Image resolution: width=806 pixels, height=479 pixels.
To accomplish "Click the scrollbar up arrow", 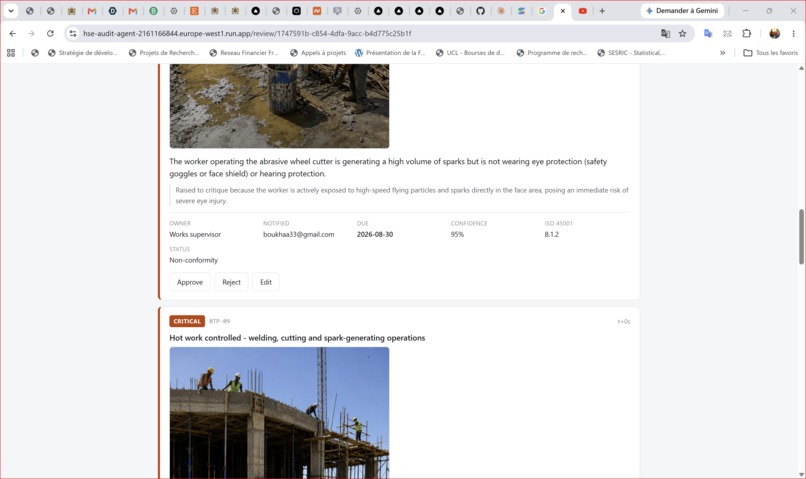I will [801, 68].
